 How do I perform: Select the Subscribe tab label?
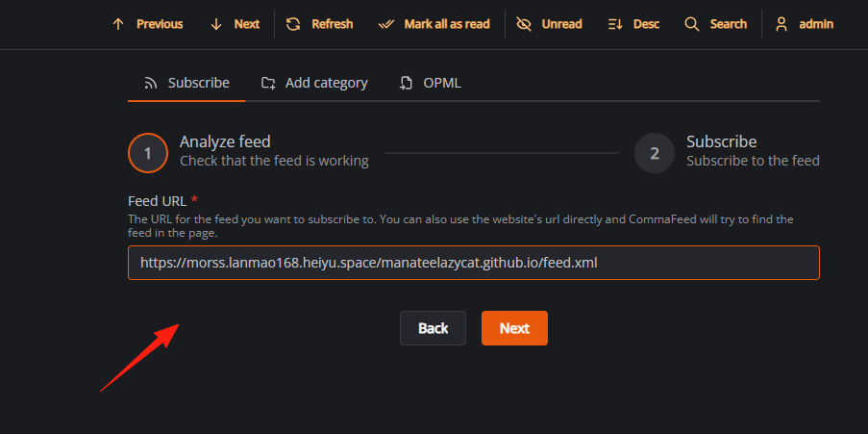(x=199, y=83)
